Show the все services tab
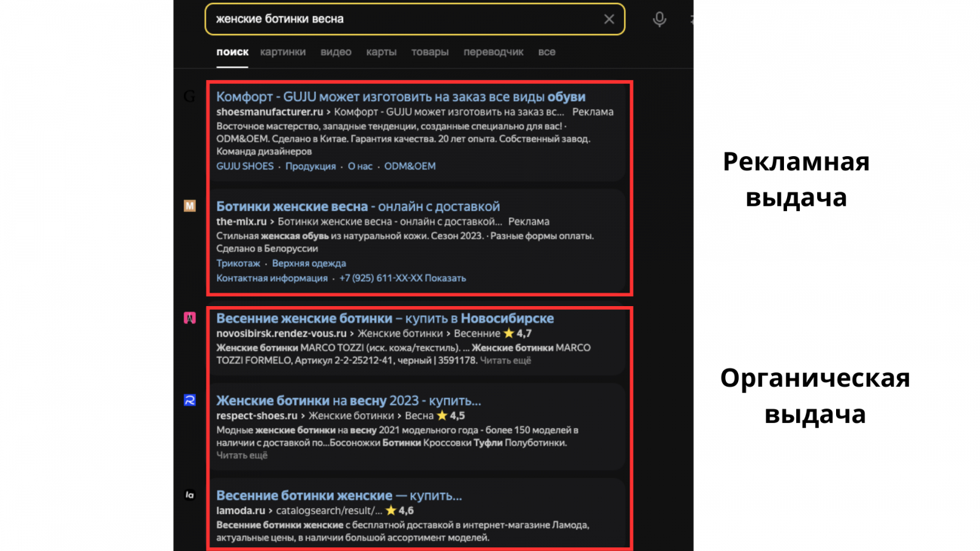Image resolution: width=980 pixels, height=551 pixels. (x=546, y=52)
